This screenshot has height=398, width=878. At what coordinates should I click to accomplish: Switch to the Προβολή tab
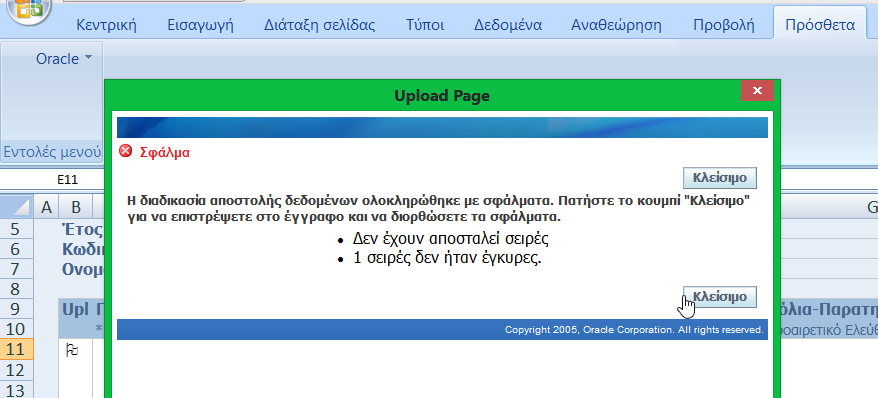click(x=723, y=25)
